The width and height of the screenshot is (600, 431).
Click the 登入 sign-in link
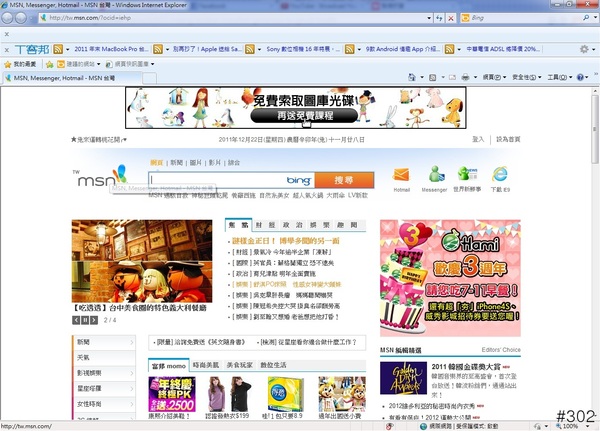[478, 139]
